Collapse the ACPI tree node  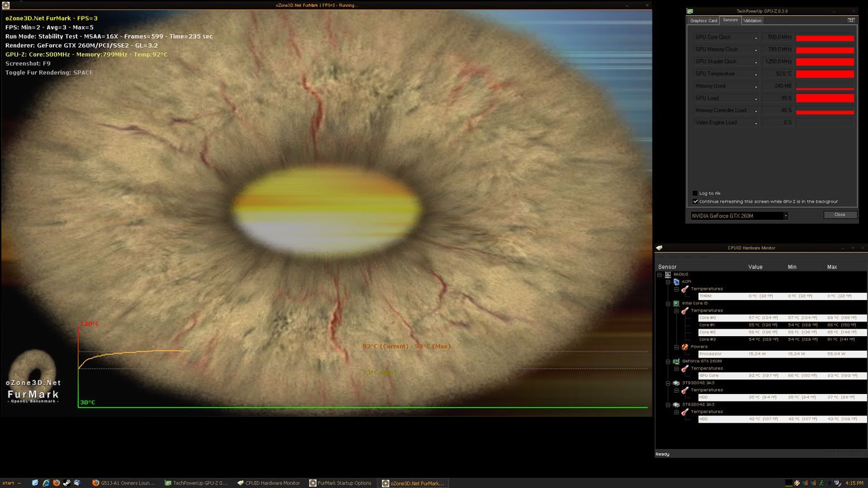(668, 281)
